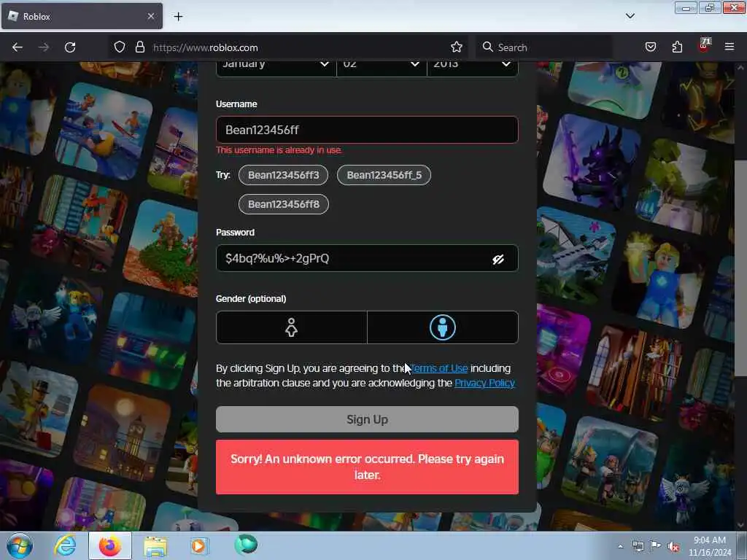Open the Privacy Policy link
The height and width of the screenshot is (560, 747).
click(484, 383)
